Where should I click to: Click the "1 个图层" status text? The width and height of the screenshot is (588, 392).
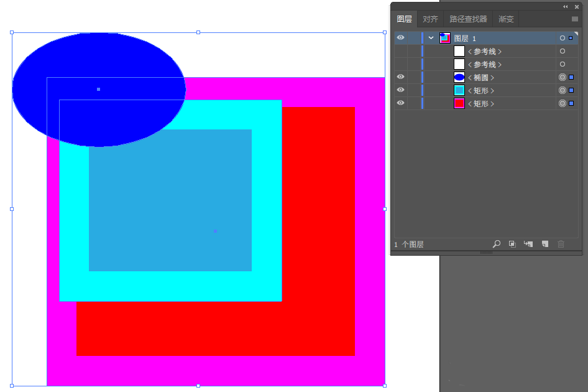coord(409,245)
